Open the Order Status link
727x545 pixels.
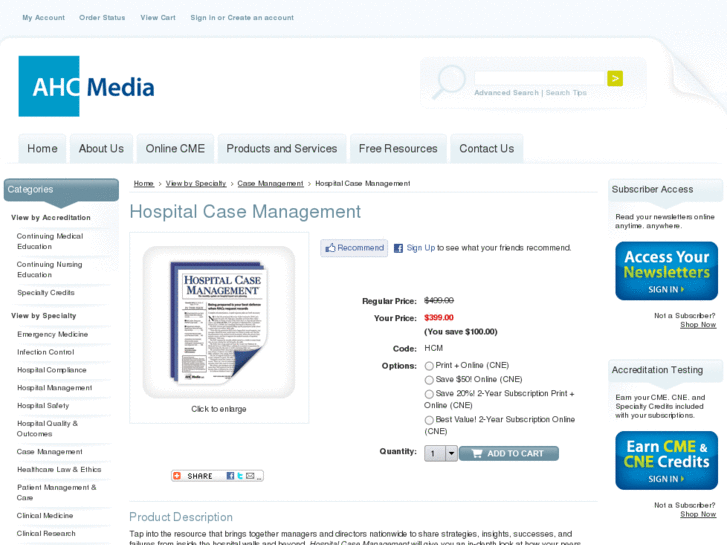102,18
